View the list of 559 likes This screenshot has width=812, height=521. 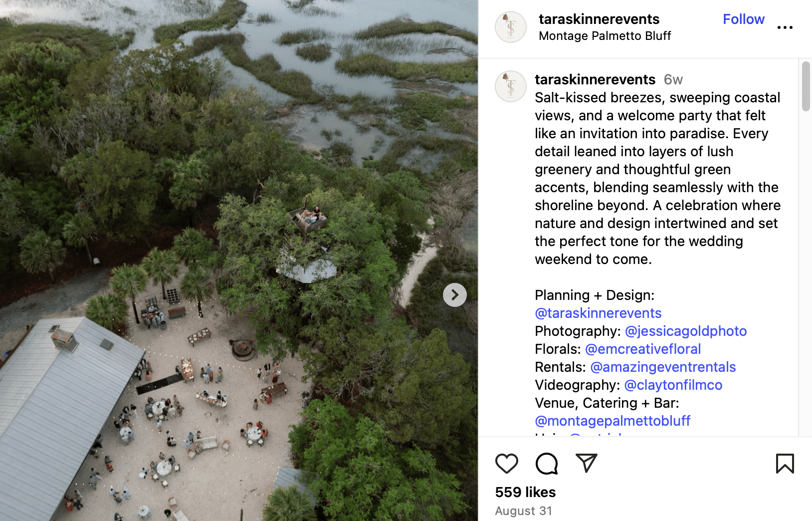tap(525, 492)
